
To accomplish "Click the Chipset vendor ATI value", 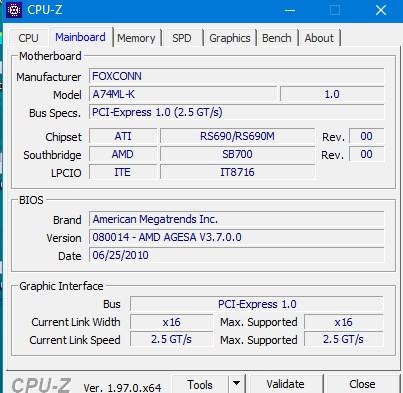I will point(123,136).
